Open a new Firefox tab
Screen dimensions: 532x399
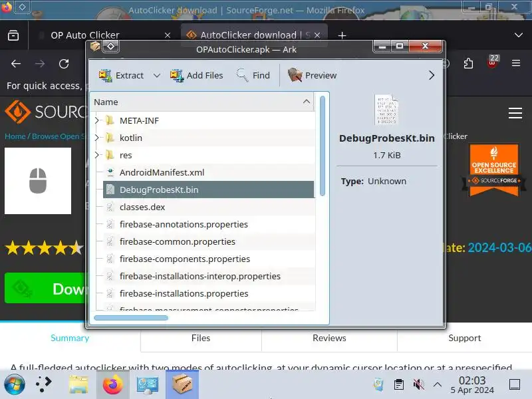pos(342,35)
